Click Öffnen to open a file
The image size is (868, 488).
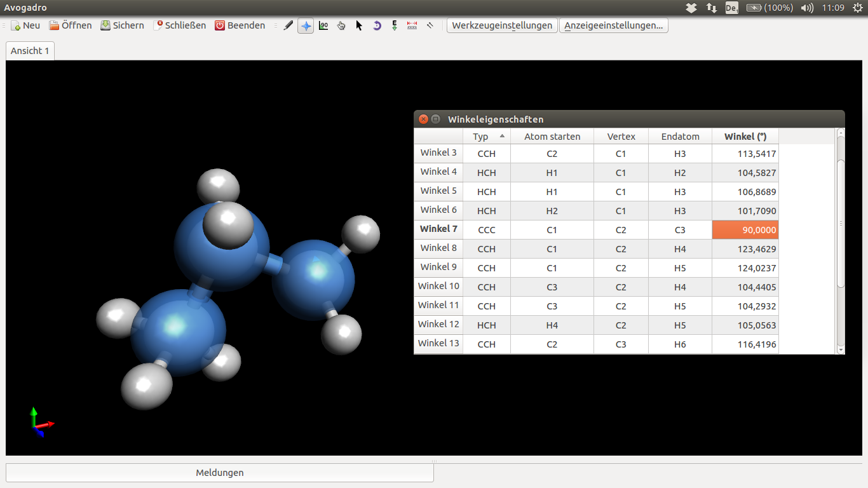coord(71,25)
